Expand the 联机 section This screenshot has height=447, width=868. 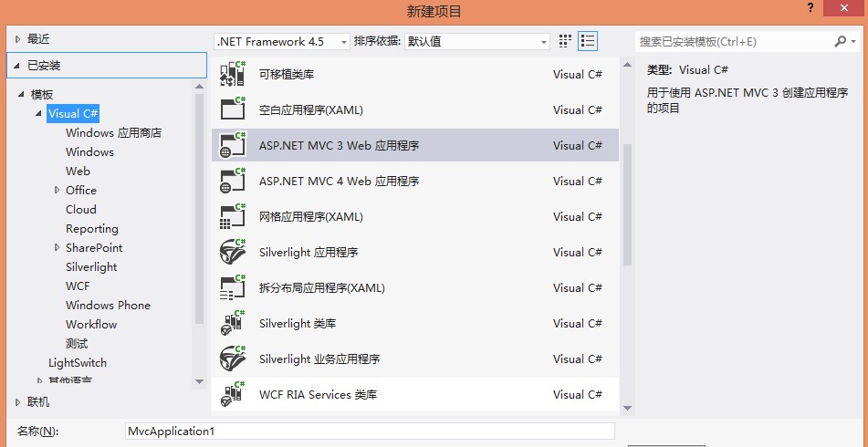tap(18, 402)
